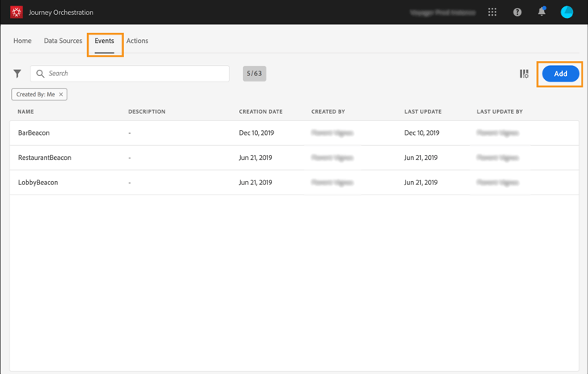Click the search magnifier icon
Screen dimensions: 588x374
pyautogui.click(x=40, y=74)
